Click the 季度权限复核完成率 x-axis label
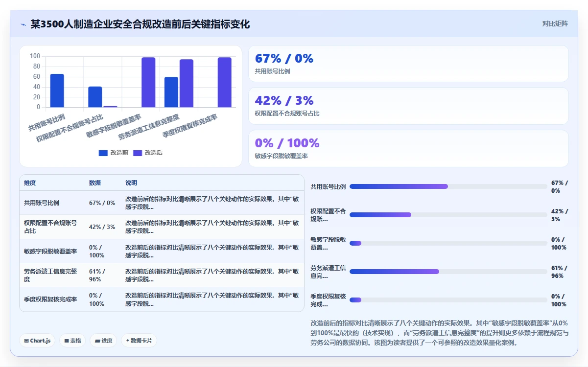 coord(190,125)
